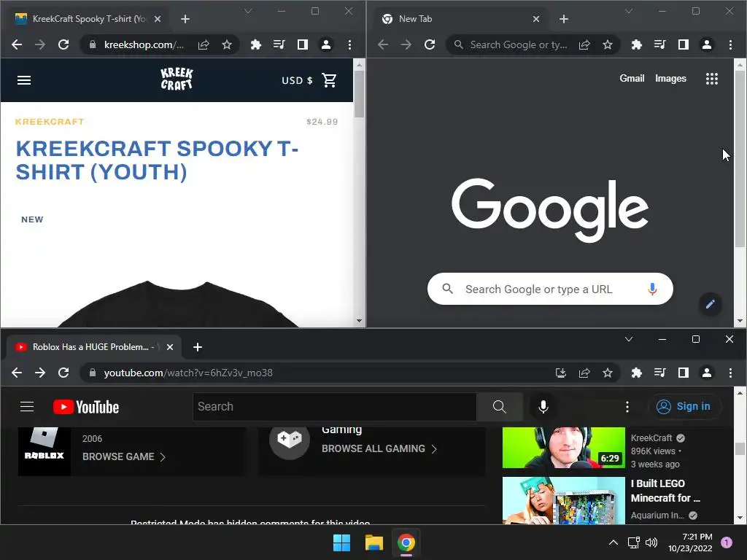747x560 pixels.
Task: Open clock and date 7:21 PM
Action: click(690, 542)
